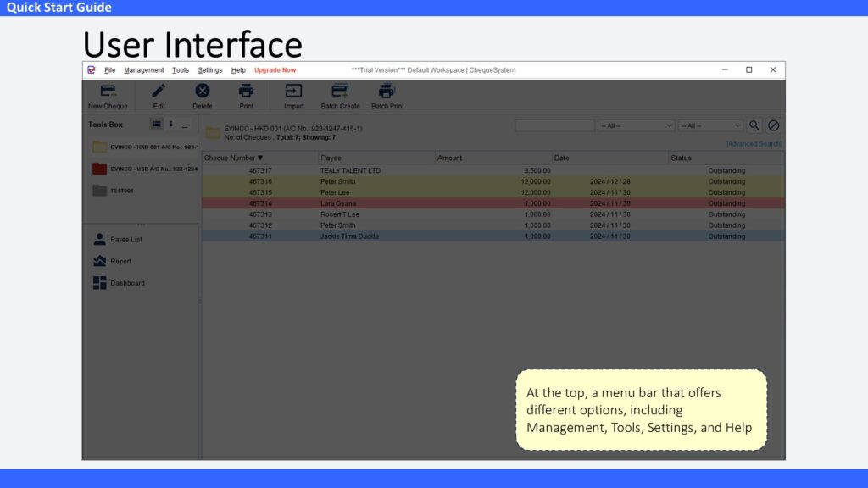
Task: Select cheque 467316 row
Action: pos(493,181)
